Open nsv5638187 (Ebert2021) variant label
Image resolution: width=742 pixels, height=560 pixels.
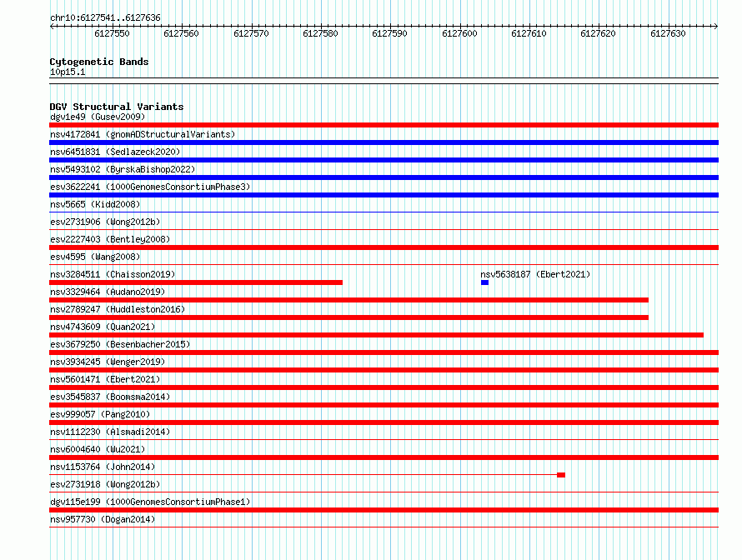tap(535, 274)
